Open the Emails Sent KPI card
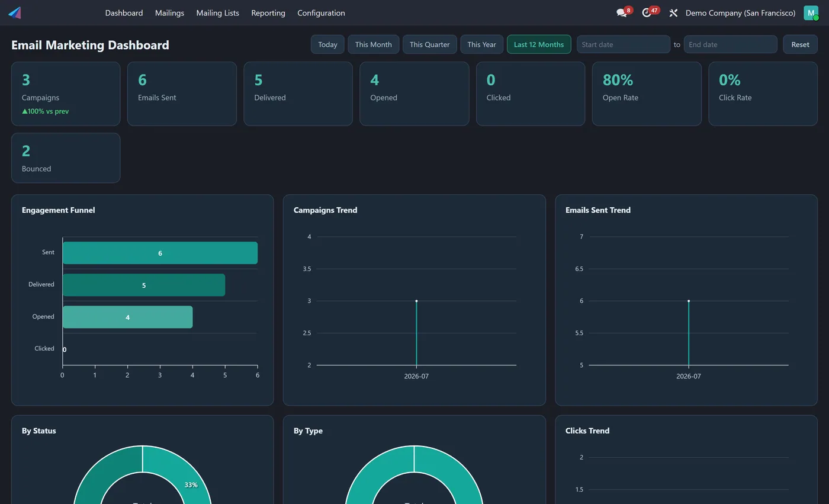829x504 pixels. pyautogui.click(x=182, y=94)
